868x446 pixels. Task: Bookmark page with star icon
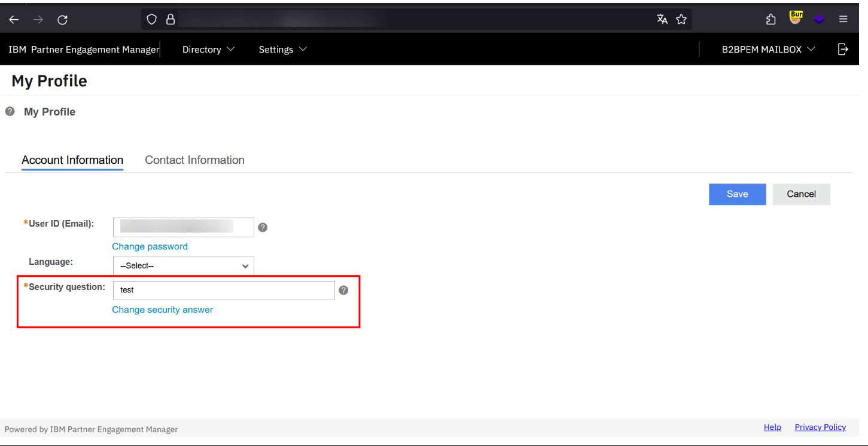[681, 19]
